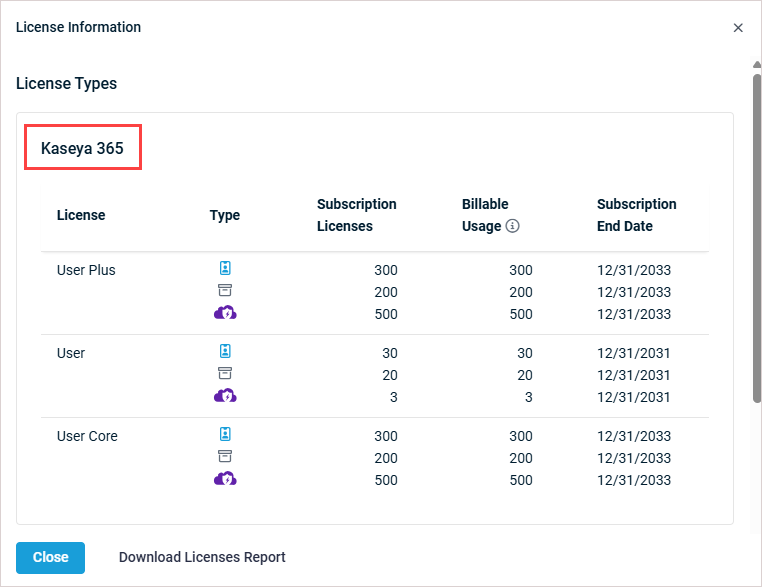Click the Subscription Licenses column header
This screenshot has height=587, width=762.
tap(356, 215)
